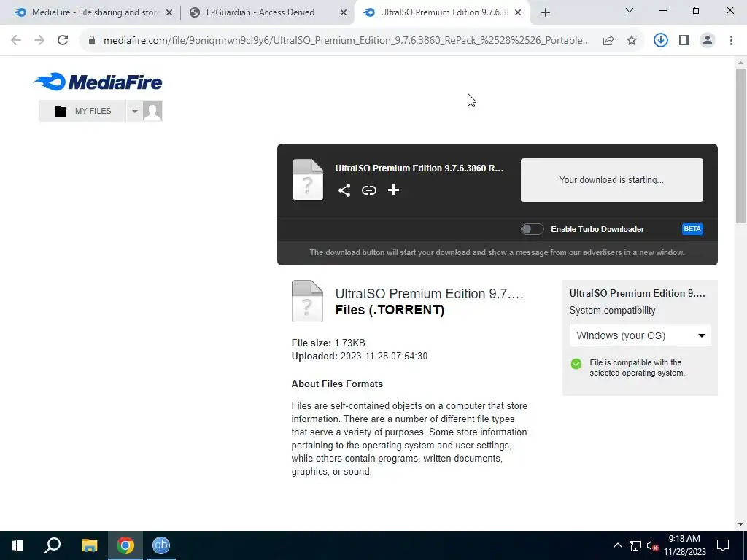Open Chrome downloads icon
Screen dimensions: 747x560
(x=661, y=41)
